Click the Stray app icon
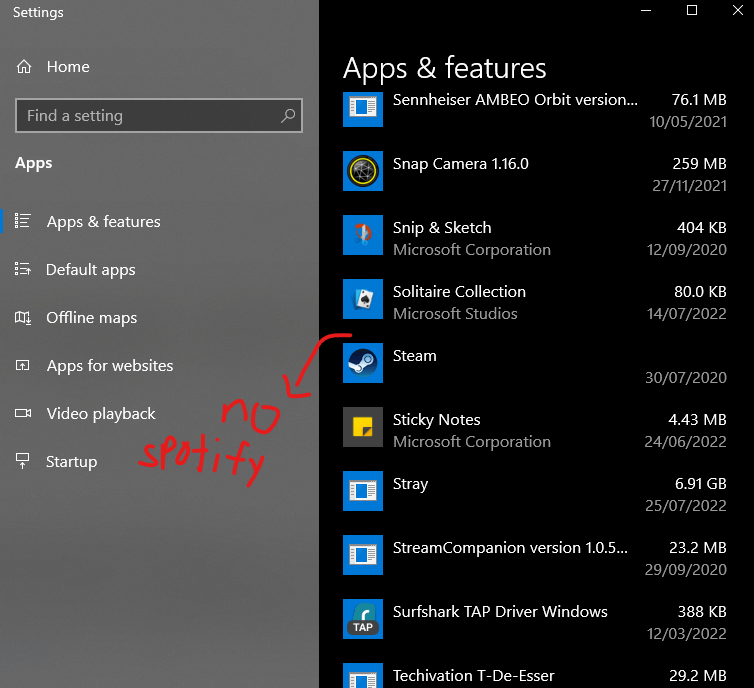The height and width of the screenshot is (688, 754). click(x=363, y=491)
